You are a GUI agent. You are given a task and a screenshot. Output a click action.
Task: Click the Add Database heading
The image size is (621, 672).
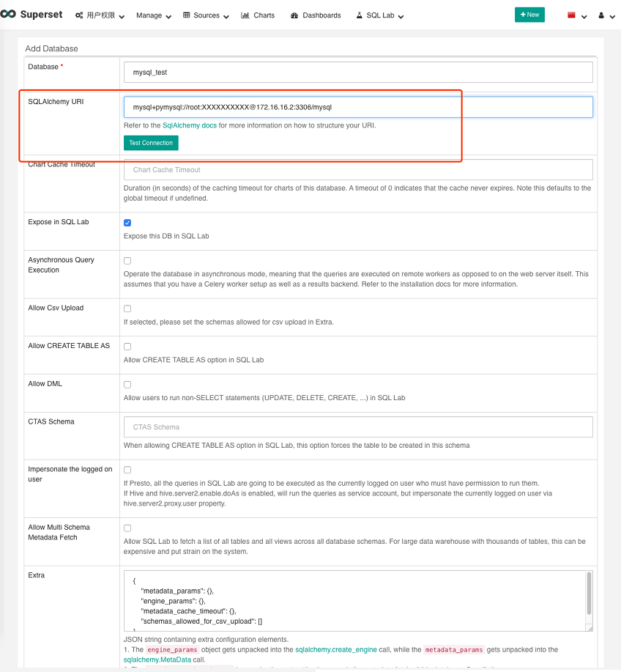click(x=51, y=48)
